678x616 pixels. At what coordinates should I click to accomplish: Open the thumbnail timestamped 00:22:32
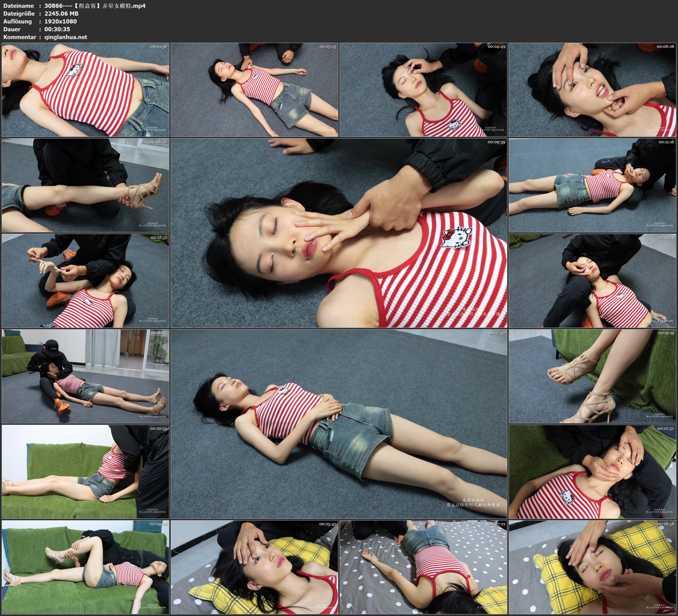[592, 472]
